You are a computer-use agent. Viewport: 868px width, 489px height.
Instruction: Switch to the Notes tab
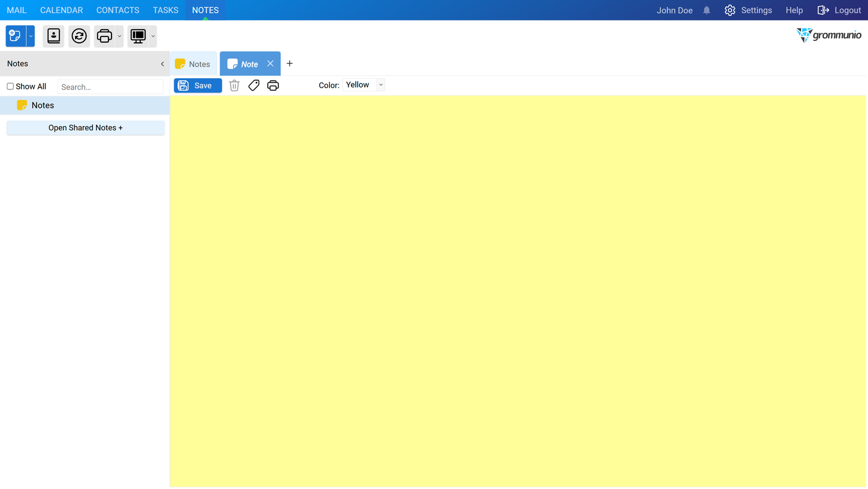193,64
